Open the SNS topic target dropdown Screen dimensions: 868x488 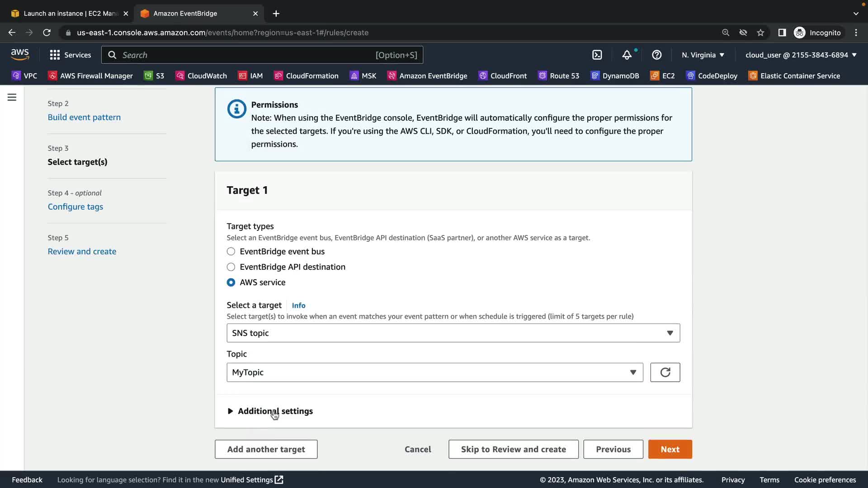click(x=453, y=333)
